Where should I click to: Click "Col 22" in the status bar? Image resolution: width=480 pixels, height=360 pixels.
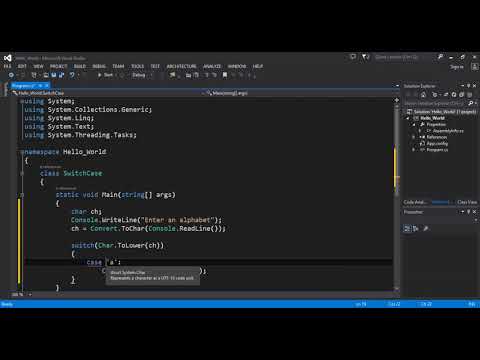[x=394, y=304]
